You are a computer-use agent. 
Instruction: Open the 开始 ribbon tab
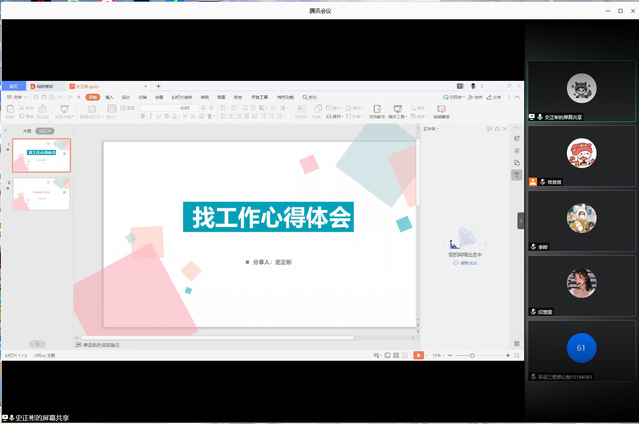(92, 97)
